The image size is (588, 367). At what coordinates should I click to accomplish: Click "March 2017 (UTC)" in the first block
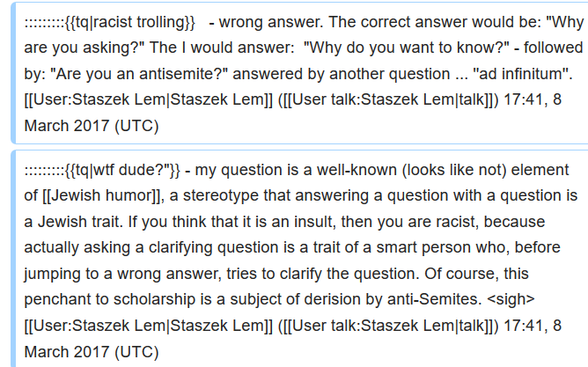click(x=92, y=126)
